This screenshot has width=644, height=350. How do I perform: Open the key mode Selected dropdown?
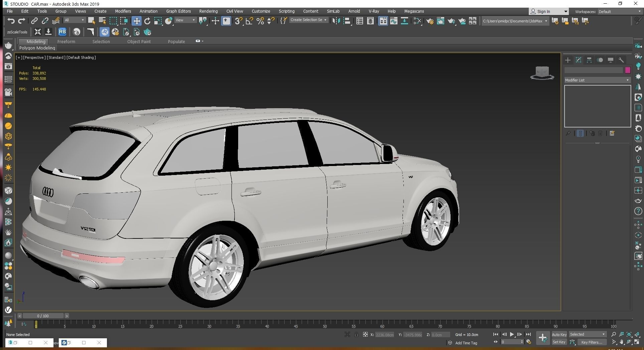(x=587, y=334)
